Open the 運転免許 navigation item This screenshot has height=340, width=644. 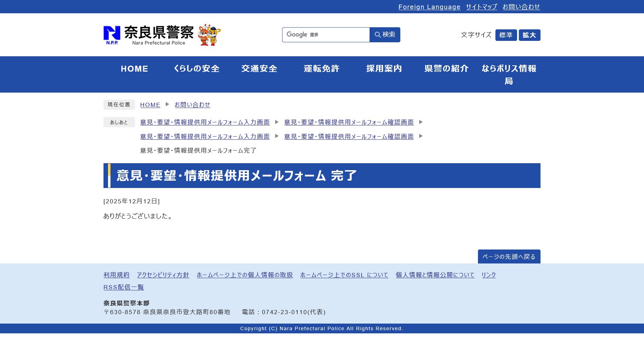point(322,69)
